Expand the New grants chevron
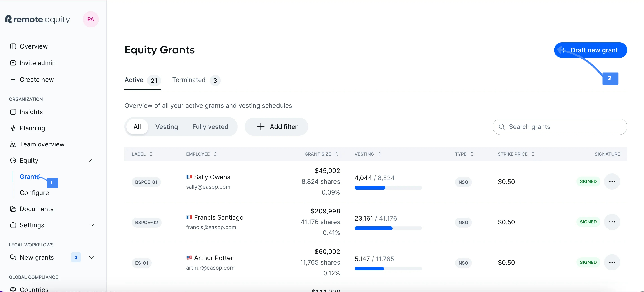The height and width of the screenshot is (292, 644). (92, 257)
